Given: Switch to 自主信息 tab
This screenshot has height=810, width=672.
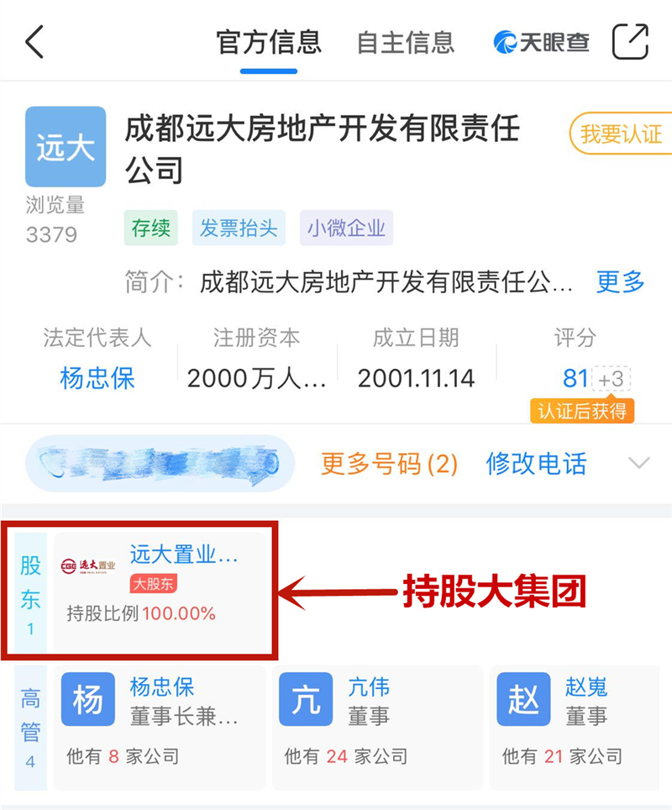Looking at the screenshot, I should point(406,42).
